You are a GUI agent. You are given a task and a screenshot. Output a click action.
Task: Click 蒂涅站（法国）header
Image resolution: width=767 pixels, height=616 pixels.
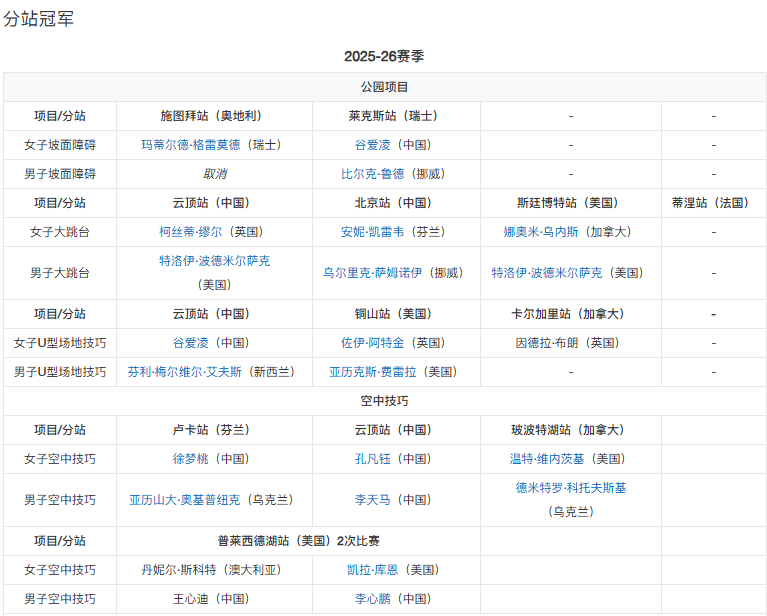click(x=714, y=203)
